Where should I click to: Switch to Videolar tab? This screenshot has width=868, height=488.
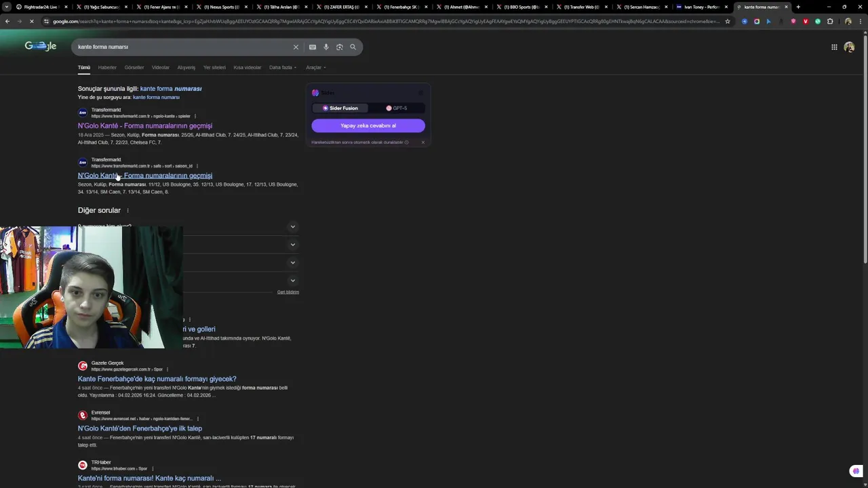click(x=161, y=67)
